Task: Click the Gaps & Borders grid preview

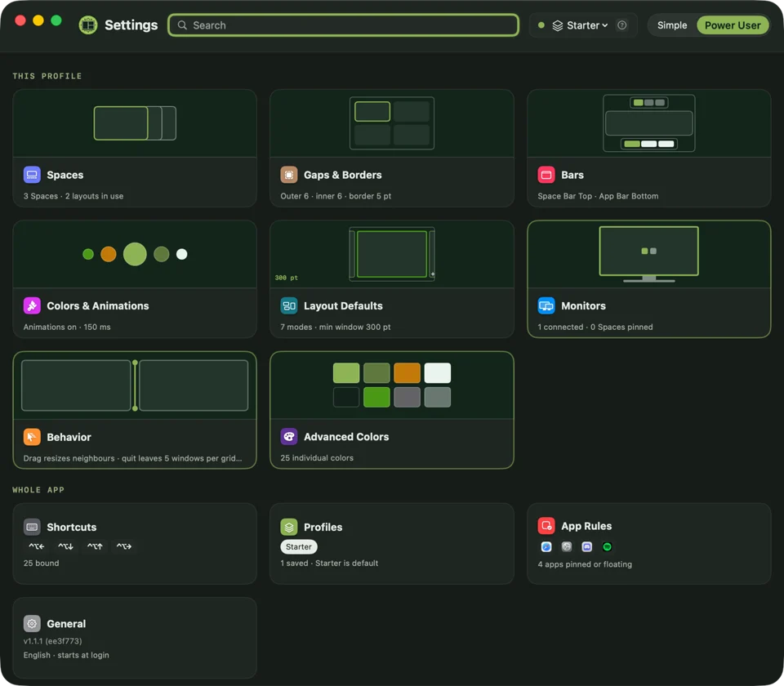Action: (x=392, y=123)
